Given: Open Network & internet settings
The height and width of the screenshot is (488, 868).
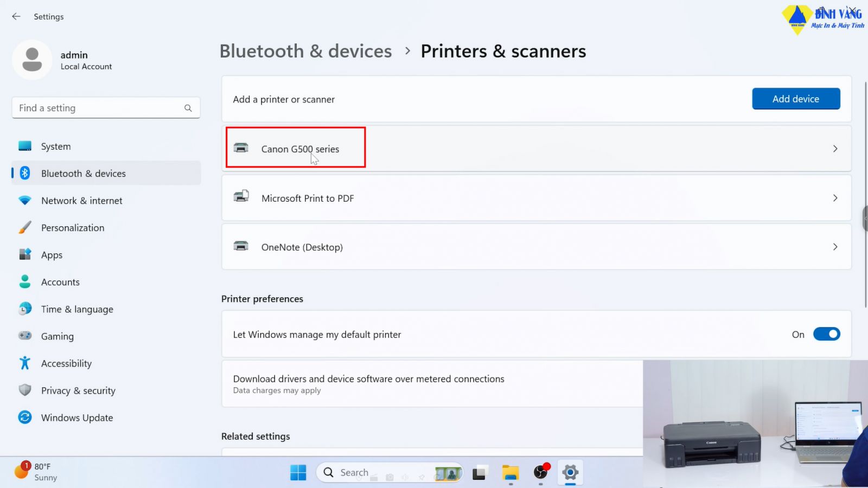Looking at the screenshot, I should pos(106,201).
